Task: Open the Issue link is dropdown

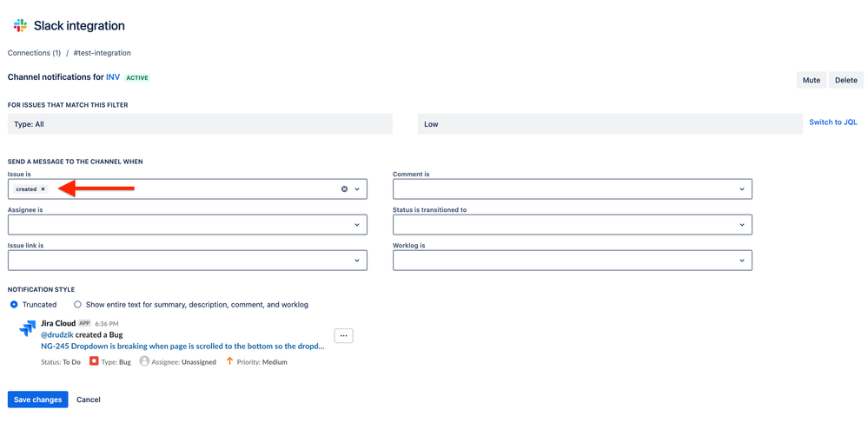Action: pos(187,260)
